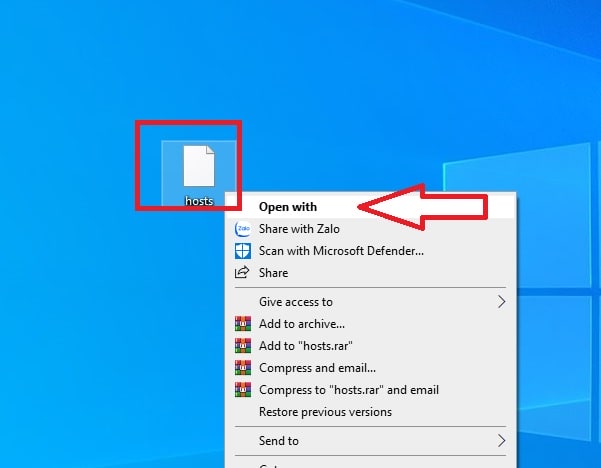This screenshot has height=468, width=601.
Task: Choose Open with from context menu
Action: coord(370,207)
